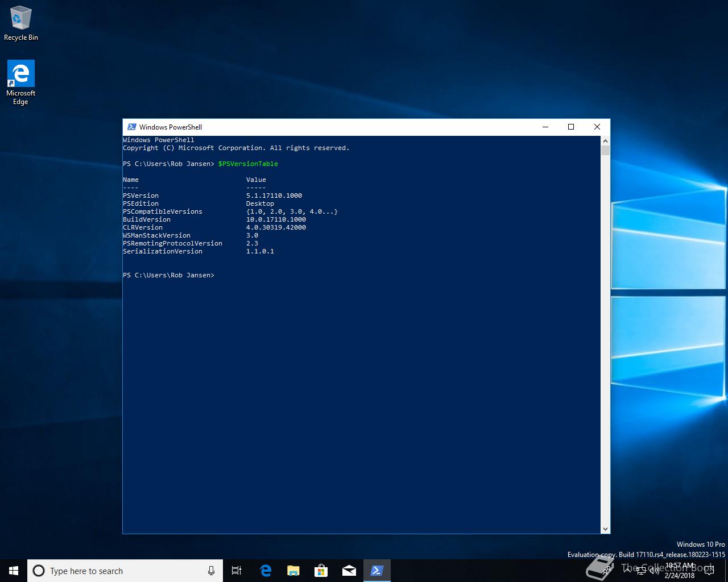The width and height of the screenshot is (728, 582).
Task: Click the WSManStackVersion row name
Action: pos(156,235)
